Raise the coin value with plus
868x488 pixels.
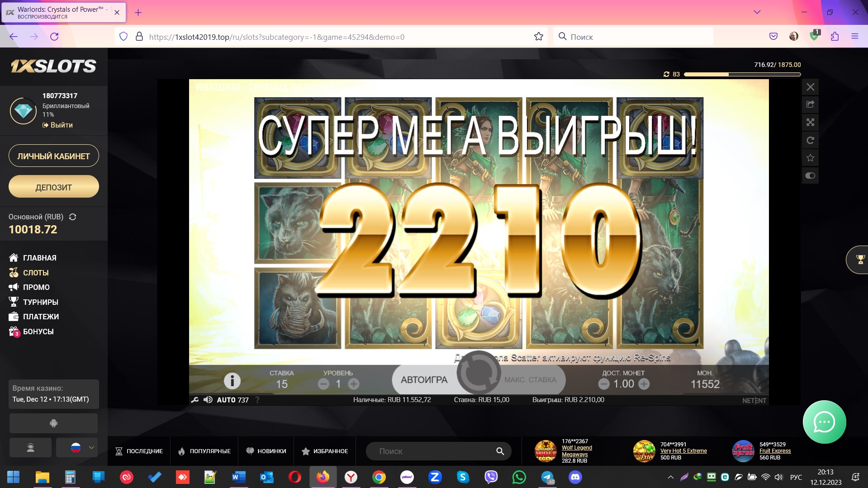pos(644,384)
